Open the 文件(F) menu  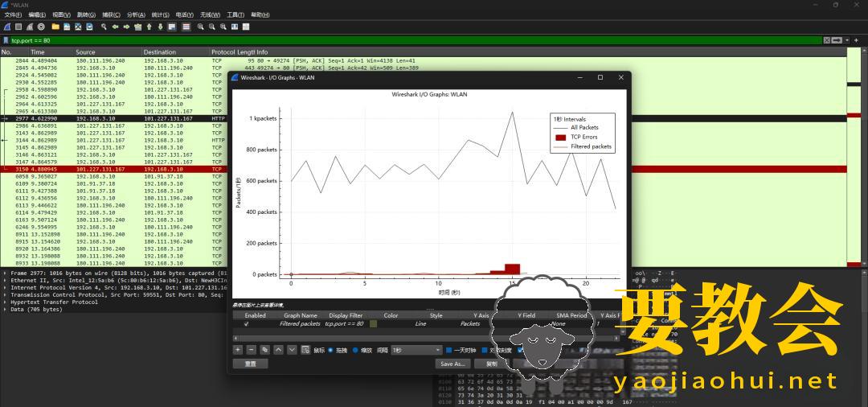pos(14,15)
